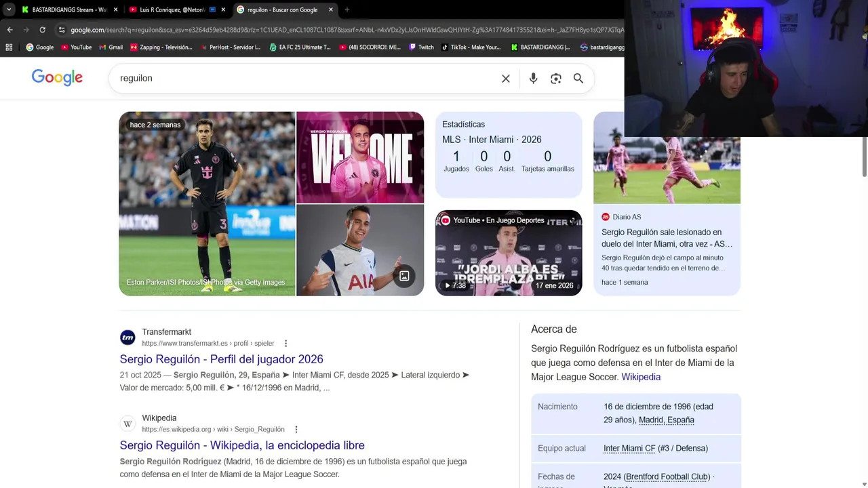Click the Transfermarkt site icon
Image resolution: width=868 pixels, height=488 pixels.
coord(127,338)
